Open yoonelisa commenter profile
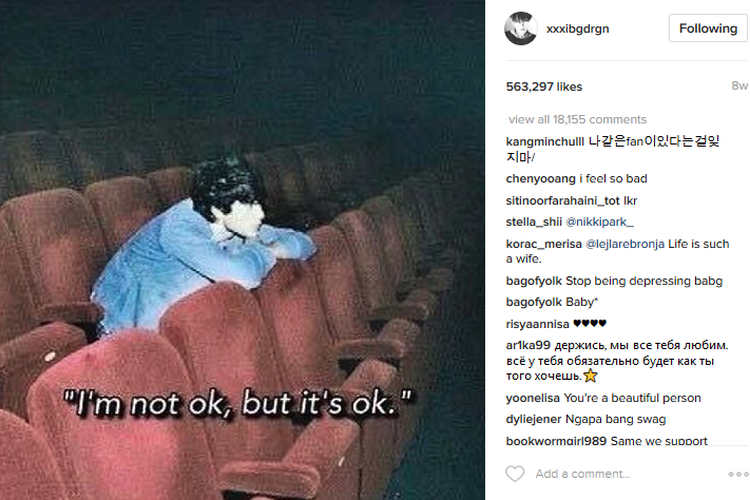This screenshot has width=750, height=500. [533, 398]
